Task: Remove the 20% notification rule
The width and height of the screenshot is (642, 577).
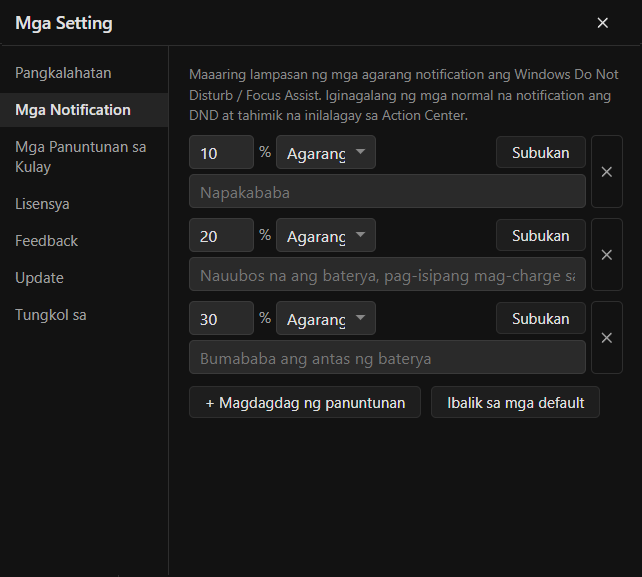Action: point(607,255)
